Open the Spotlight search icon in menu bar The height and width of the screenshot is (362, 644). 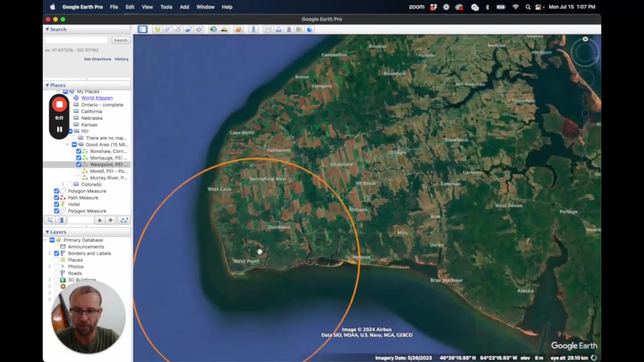[x=527, y=7]
